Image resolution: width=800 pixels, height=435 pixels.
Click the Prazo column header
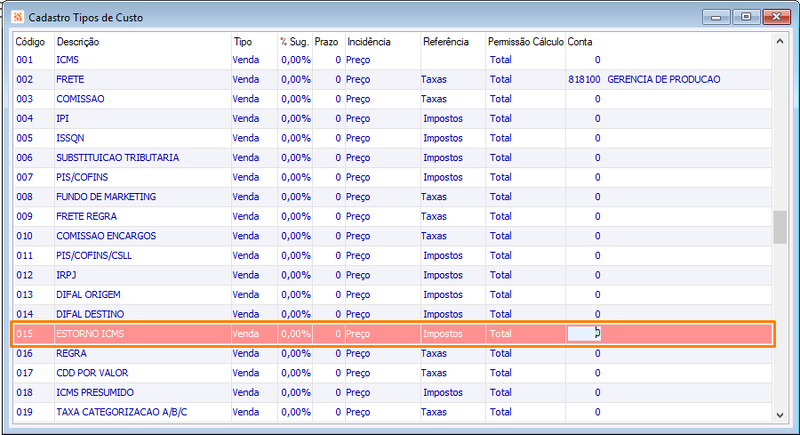(327, 42)
